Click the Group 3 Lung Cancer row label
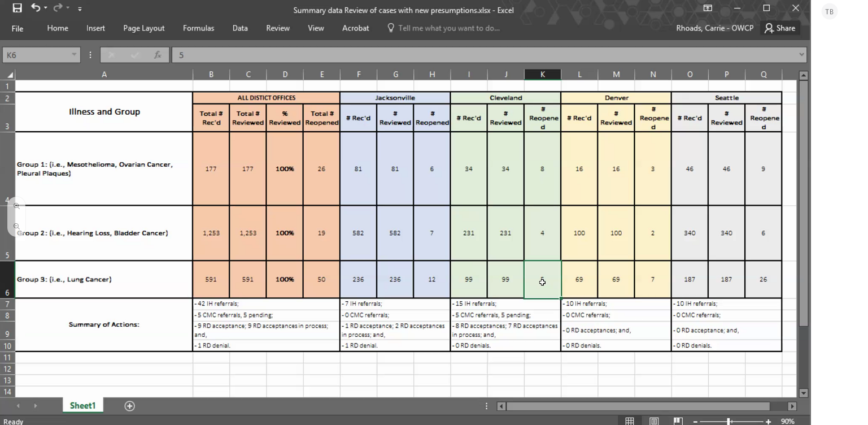The width and height of the screenshot is (868, 425). [104, 279]
